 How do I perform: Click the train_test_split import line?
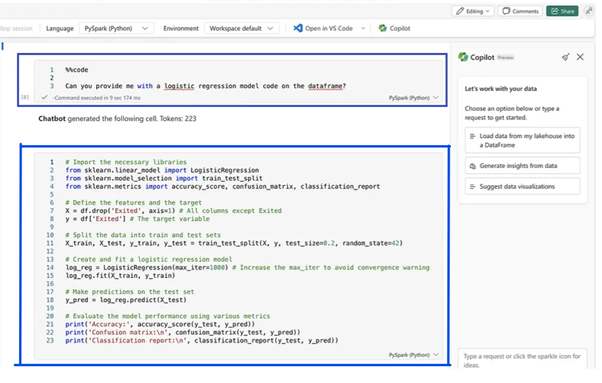[x=164, y=178]
